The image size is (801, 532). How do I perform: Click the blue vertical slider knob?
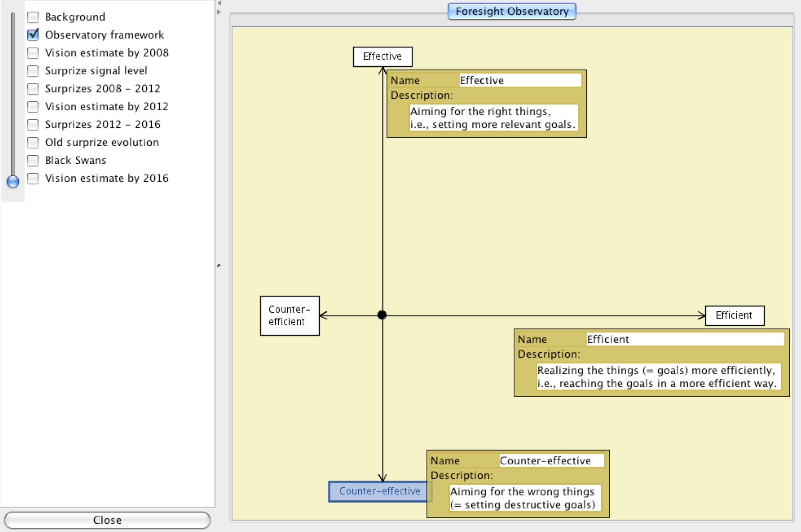[13, 182]
